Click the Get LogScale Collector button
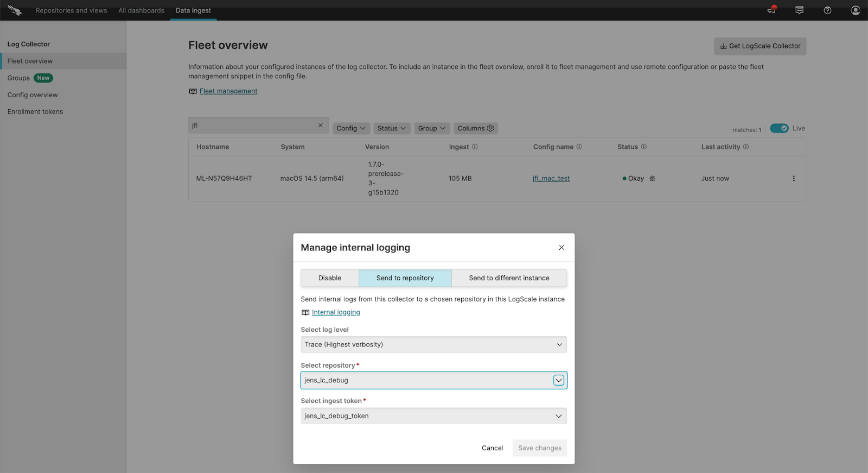 tap(759, 46)
